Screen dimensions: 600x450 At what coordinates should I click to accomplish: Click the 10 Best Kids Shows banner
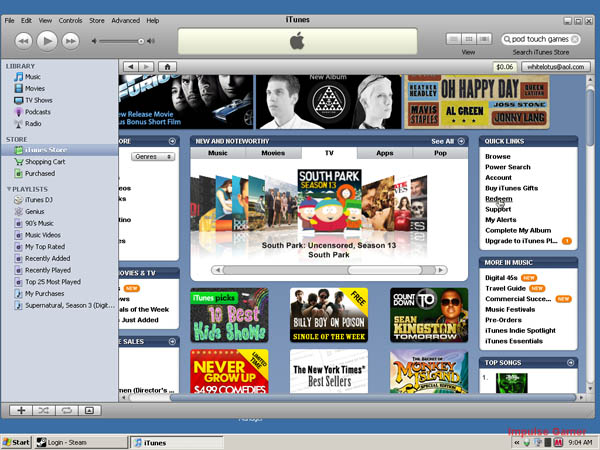pos(229,315)
